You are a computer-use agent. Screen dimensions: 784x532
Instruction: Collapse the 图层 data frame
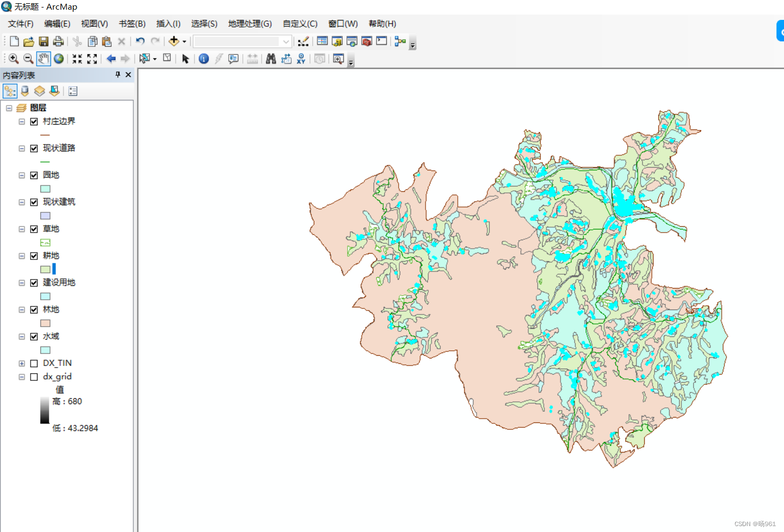click(9, 108)
